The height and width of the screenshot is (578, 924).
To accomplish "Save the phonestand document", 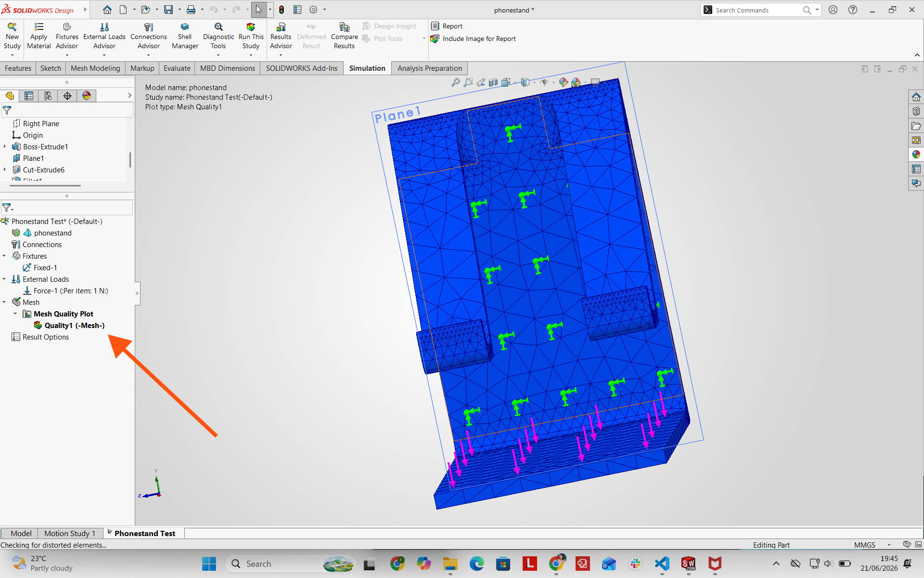I will [168, 10].
